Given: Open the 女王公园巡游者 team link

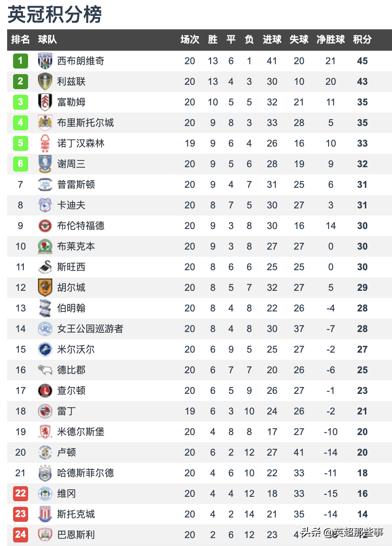Looking at the screenshot, I should coord(90,329).
